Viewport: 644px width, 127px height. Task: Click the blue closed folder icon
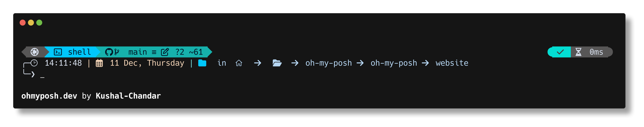click(202, 63)
